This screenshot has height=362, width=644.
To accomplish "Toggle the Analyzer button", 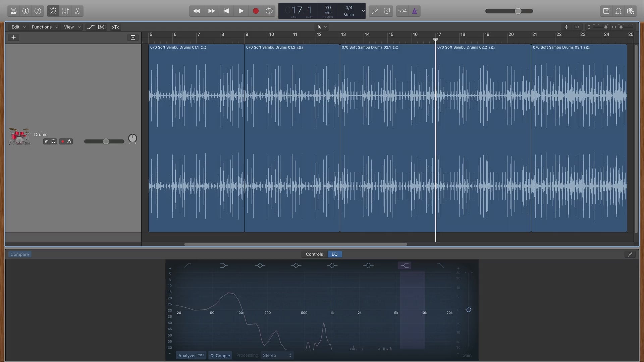I will point(191,355).
